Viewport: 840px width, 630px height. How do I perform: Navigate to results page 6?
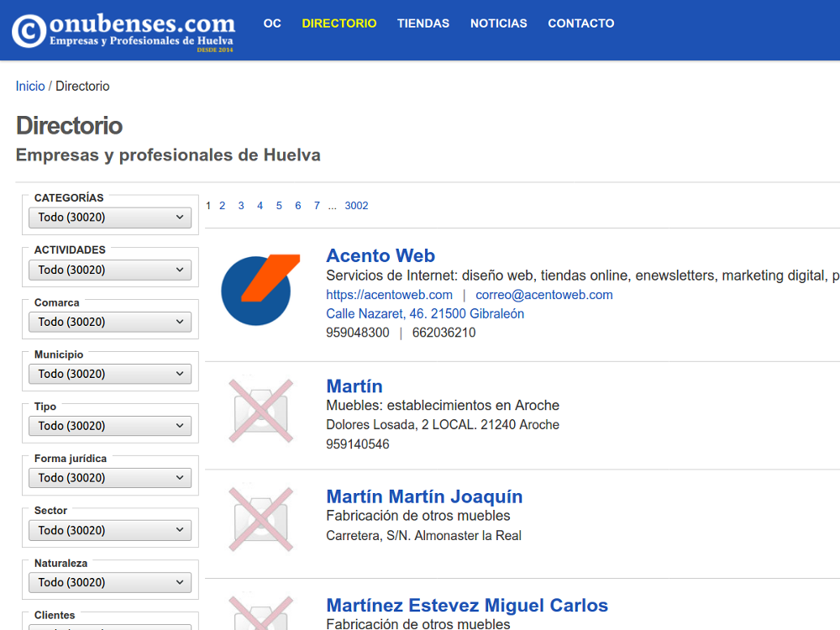298,206
